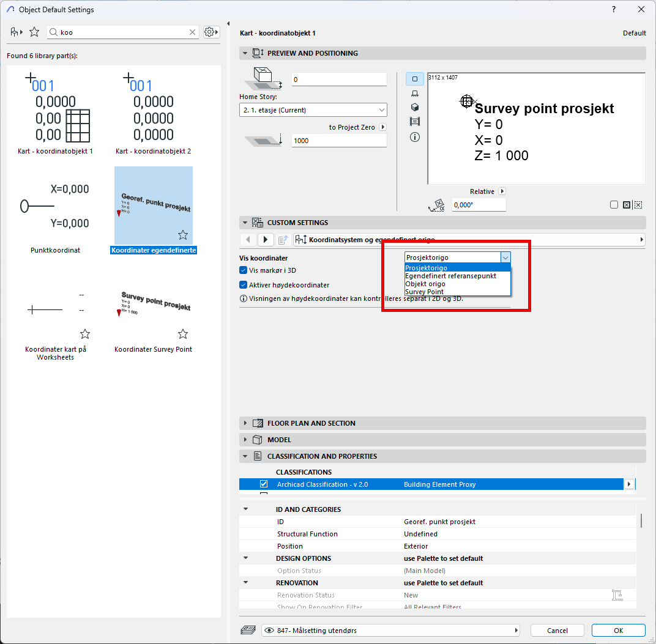Switch preview to 3D shaded view icon
Image resolution: width=656 pixels, height=644 pixels.
[x=415, y=107]
